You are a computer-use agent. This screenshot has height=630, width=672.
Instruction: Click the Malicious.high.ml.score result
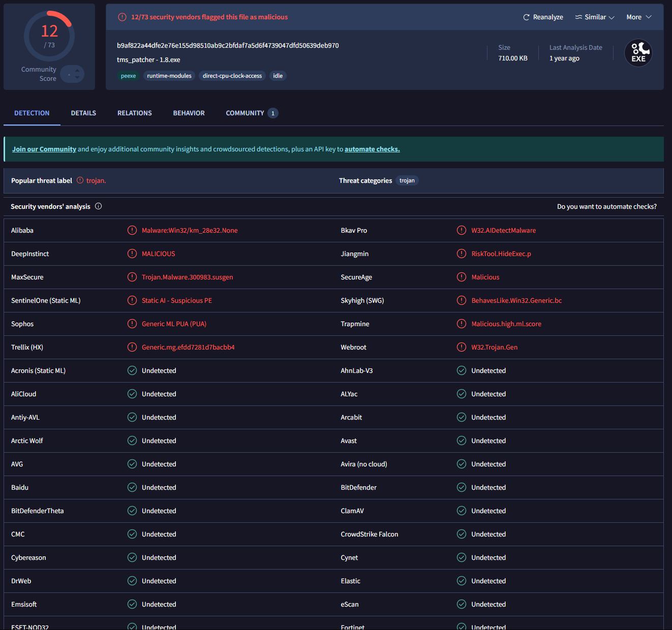[x=506, y=324]
